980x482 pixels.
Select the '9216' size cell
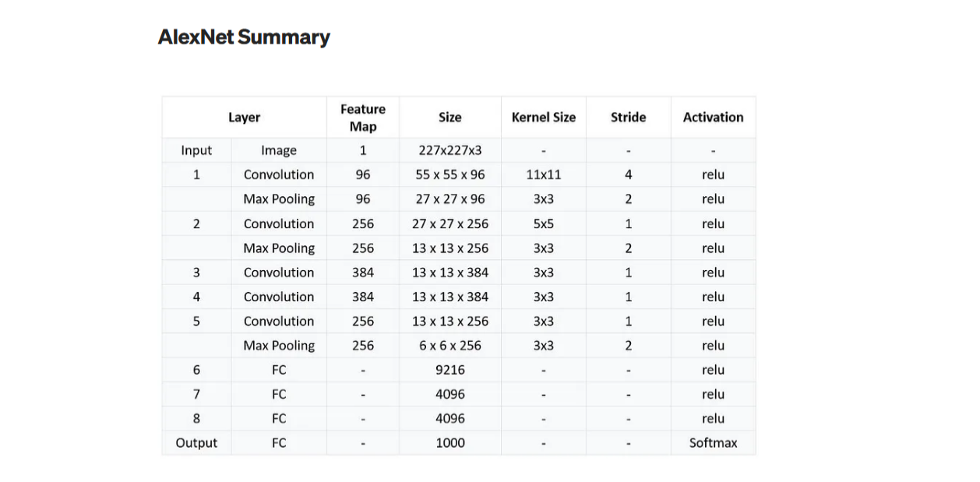click(x=450, y=370)
